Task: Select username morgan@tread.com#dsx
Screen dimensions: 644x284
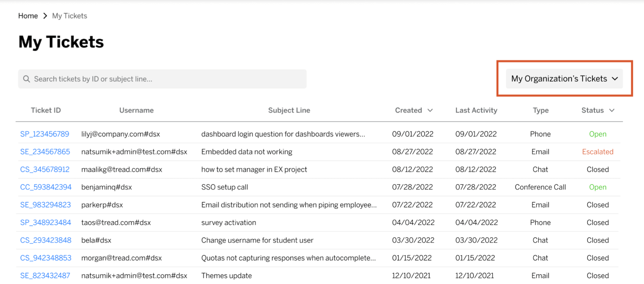Action: [x=122, y=258]
